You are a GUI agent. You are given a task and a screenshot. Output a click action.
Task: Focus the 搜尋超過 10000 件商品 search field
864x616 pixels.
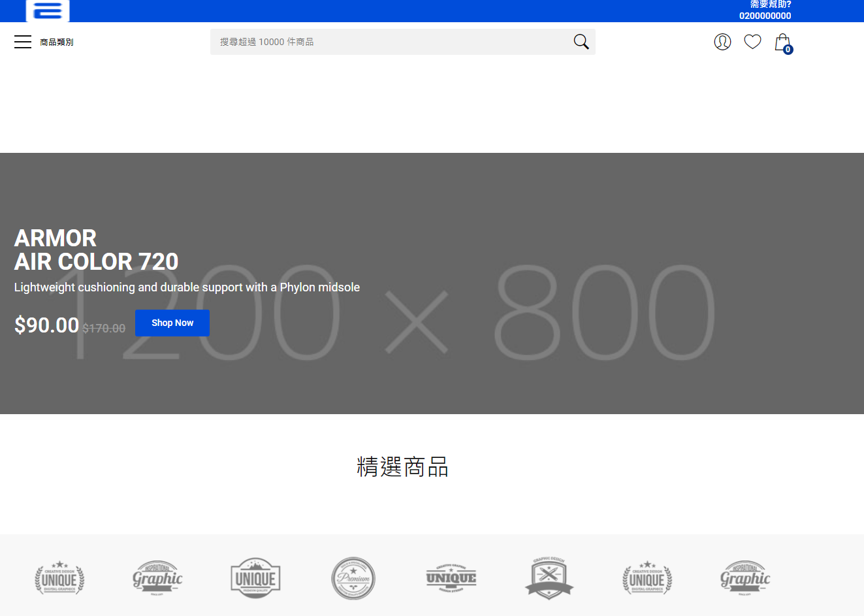coord(392,42)
